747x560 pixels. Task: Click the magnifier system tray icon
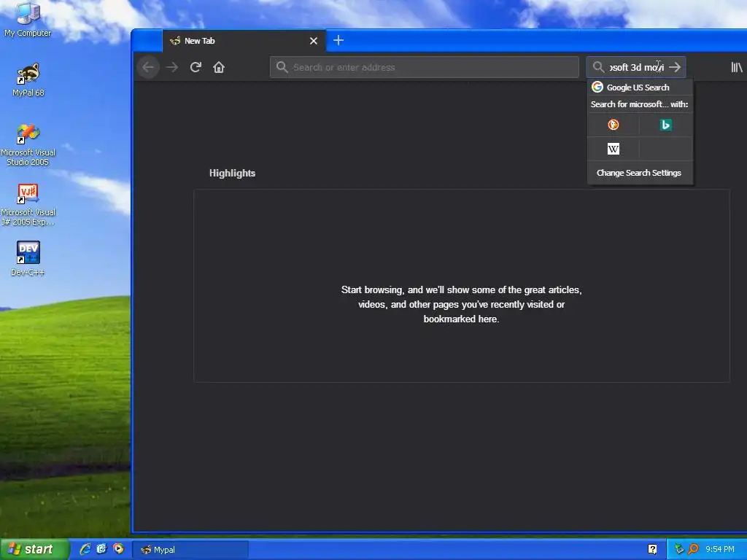click(x=693, y=549)
